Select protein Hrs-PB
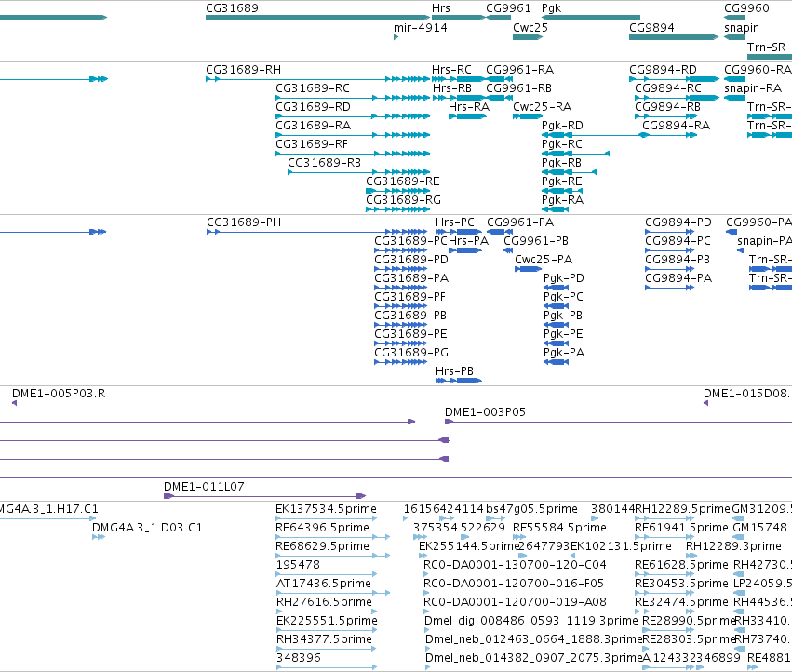The height and width of the screenshot is (672, 792). pos(459,381)
